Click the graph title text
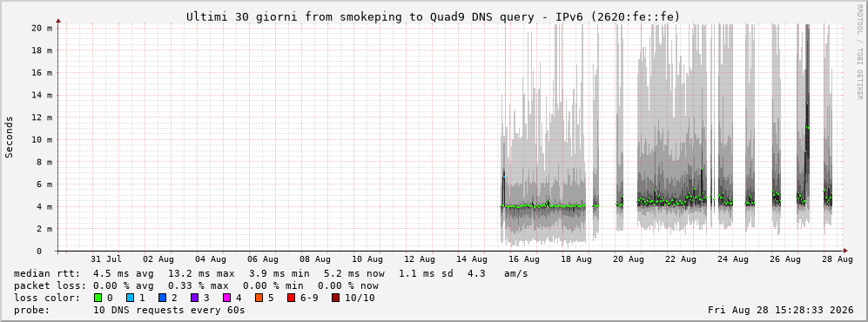The image size is (868, 322). tap(433, 17)
